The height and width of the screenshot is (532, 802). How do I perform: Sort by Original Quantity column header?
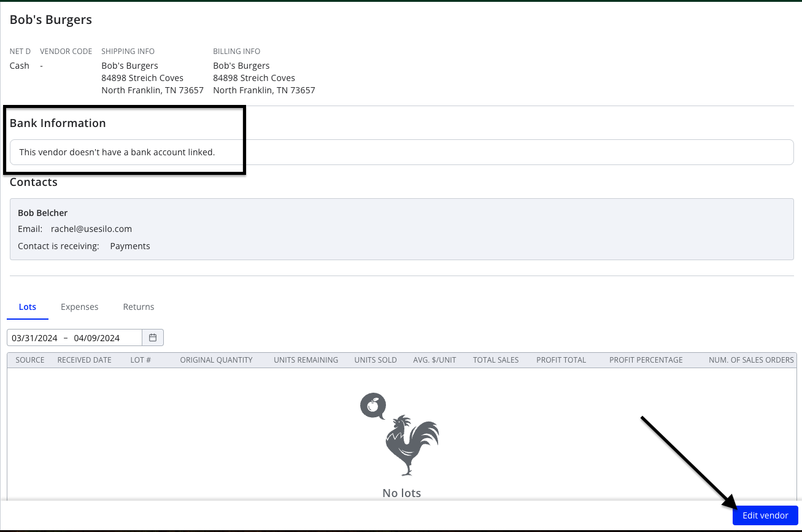[x=216, y=360]
